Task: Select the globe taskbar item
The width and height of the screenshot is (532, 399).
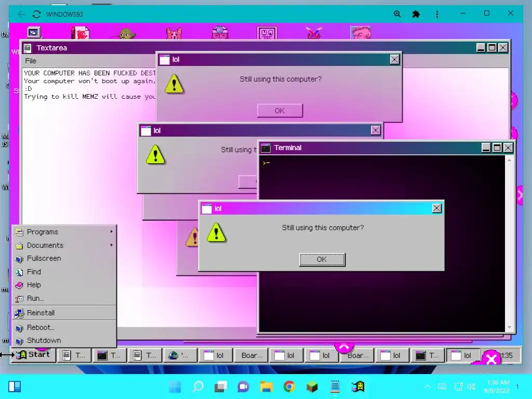Action: coord(180,355)
